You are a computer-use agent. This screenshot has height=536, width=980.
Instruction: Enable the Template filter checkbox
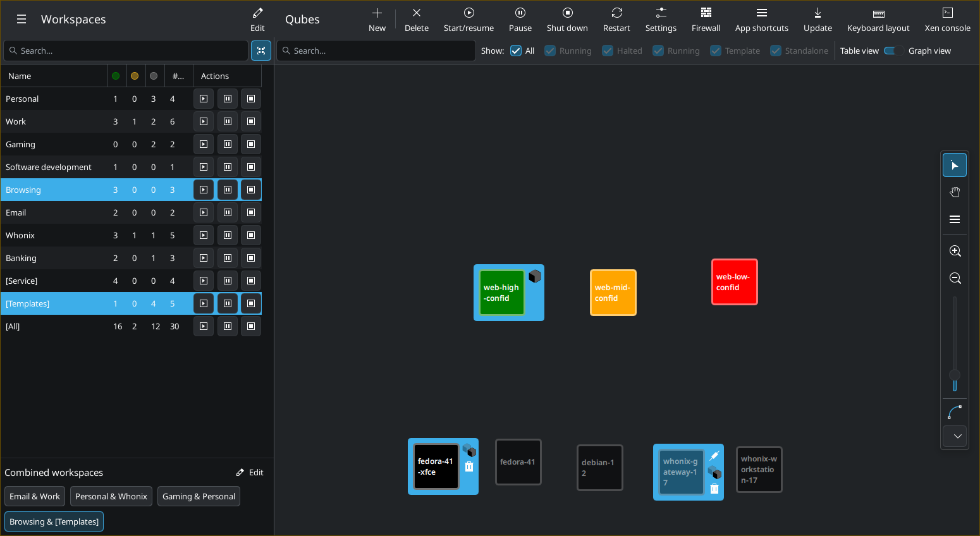point(715,51)
